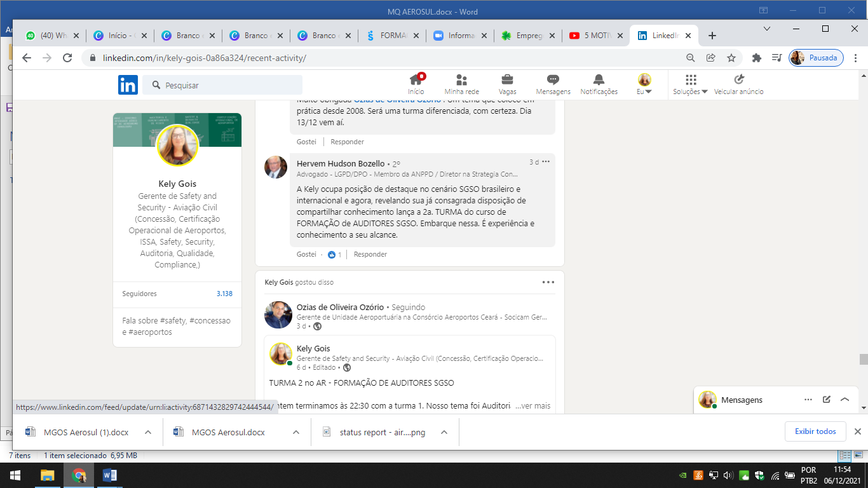Switch to the Zoom Informa tab
The height and width of the screenshot is (488, 868).
click(461, 36)
